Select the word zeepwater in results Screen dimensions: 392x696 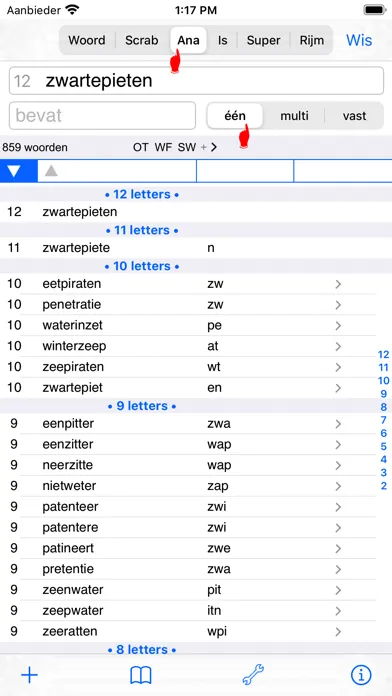73,611
